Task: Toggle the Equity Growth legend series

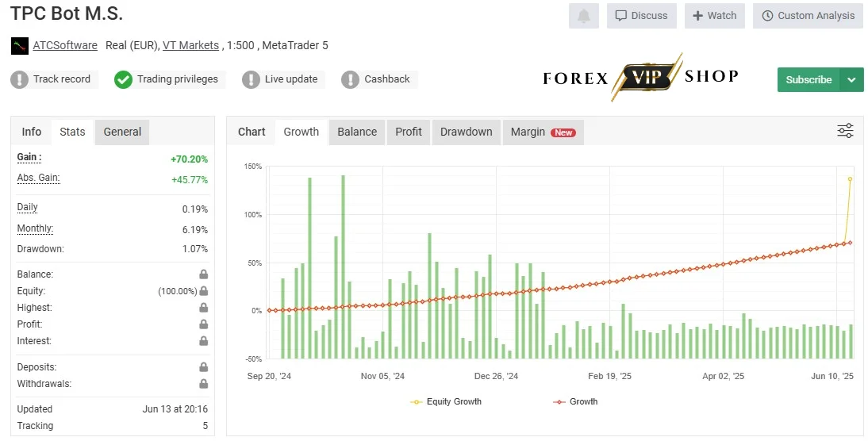Action: (x=446, y=401)
